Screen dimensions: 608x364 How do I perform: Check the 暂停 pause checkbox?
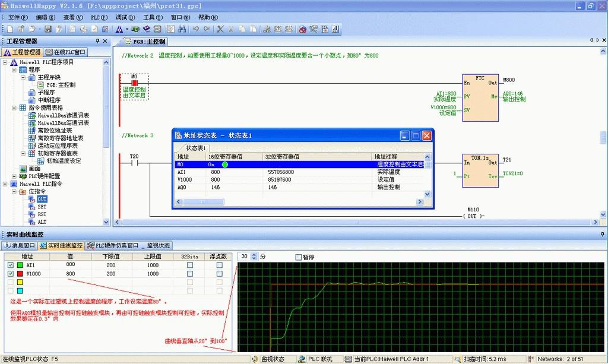tap(299, 257)
